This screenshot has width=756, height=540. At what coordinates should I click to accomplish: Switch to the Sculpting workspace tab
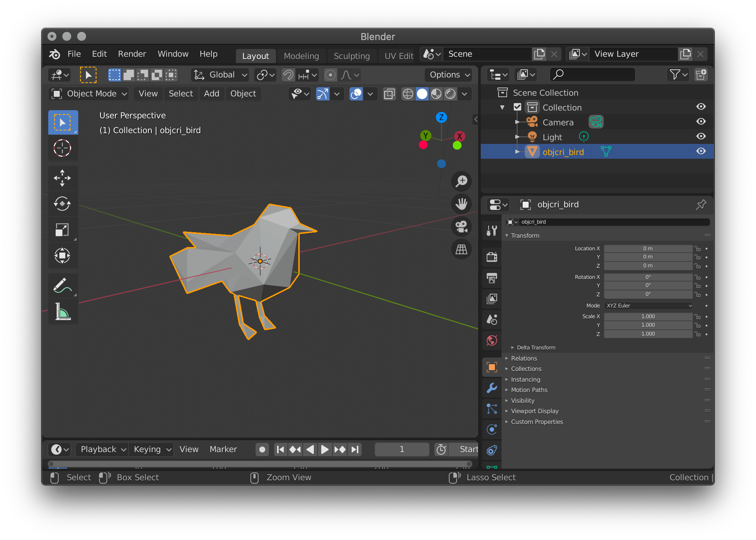tap(352, 56)
